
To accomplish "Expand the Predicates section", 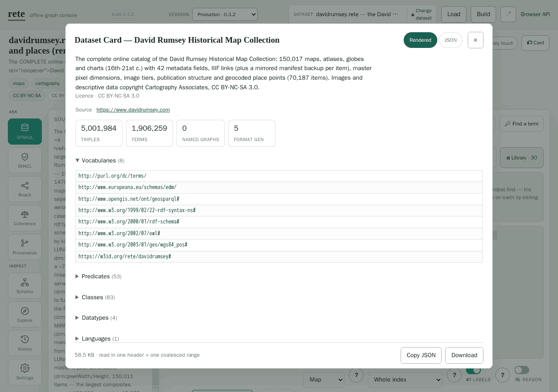I will [99, 277].
